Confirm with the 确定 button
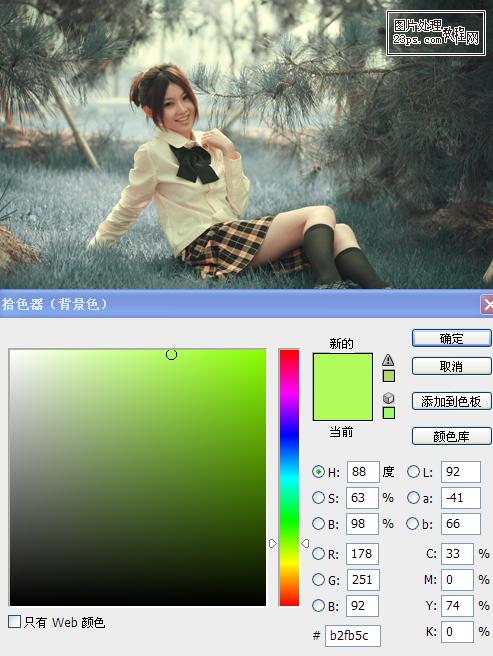 [451, 338]
